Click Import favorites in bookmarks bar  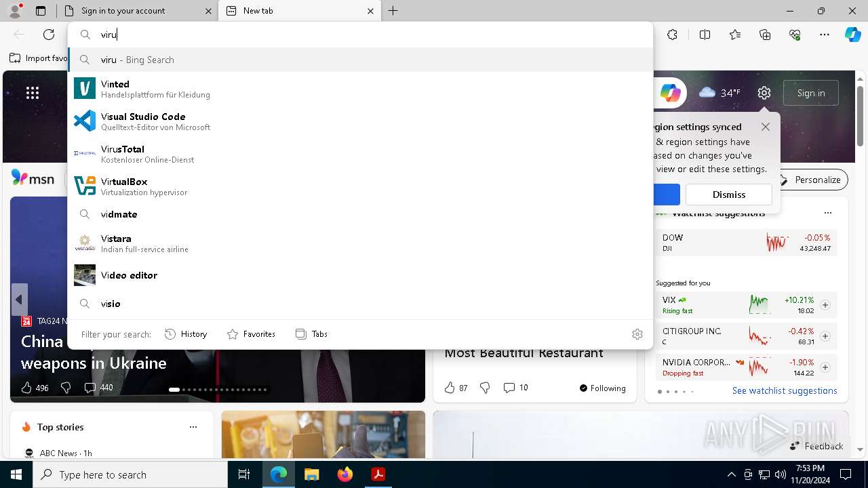pos(39,58)
